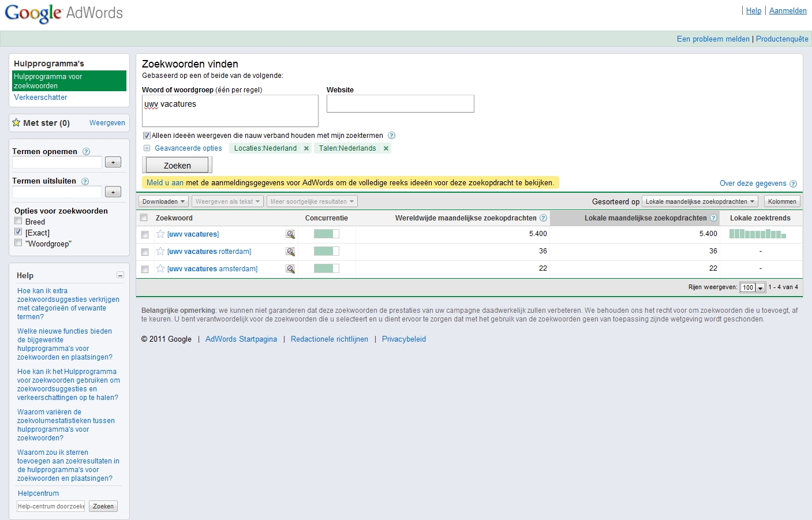Click help icon beside nauw verband checkbox

point(391,136)
